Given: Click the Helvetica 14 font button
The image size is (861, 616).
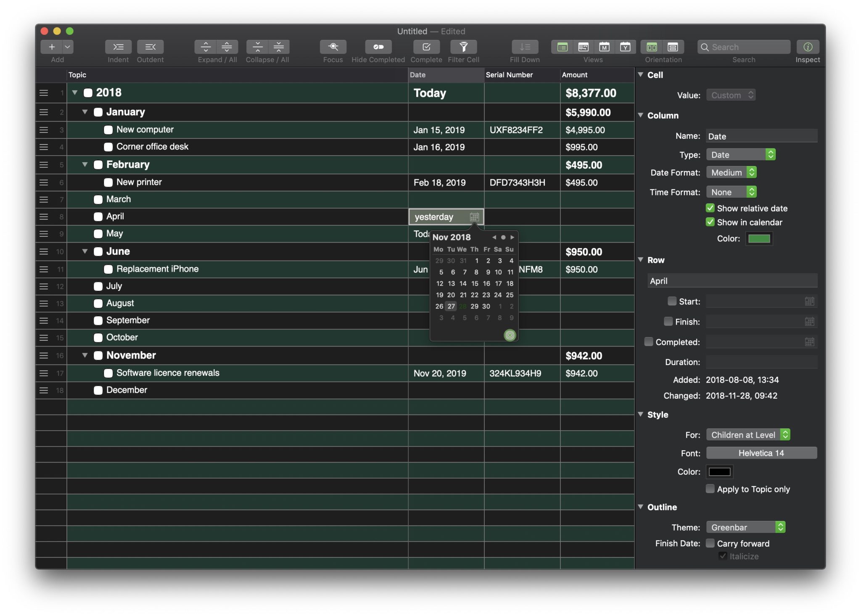Looking at the screenshot, I should coord(761,453).
